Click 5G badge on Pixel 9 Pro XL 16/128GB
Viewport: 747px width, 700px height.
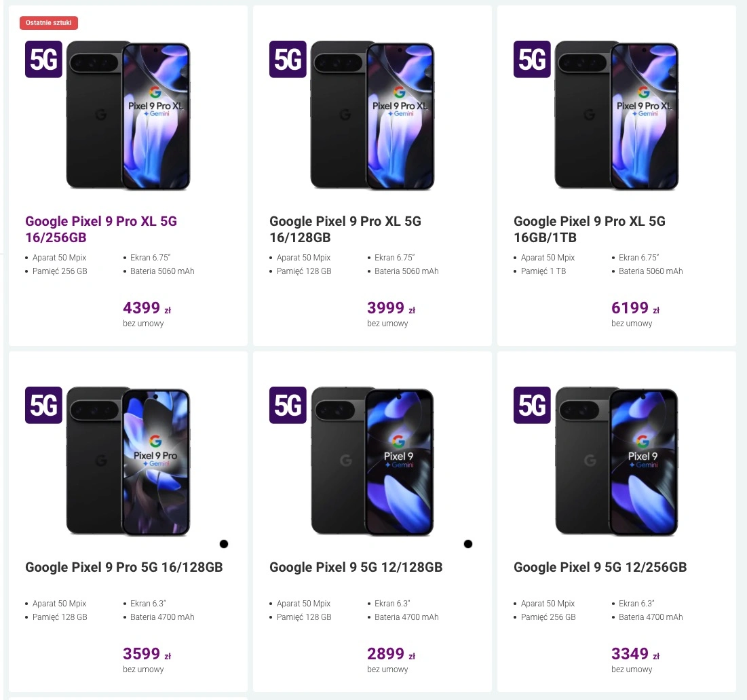pyautogui.click(x=288, y=59)
